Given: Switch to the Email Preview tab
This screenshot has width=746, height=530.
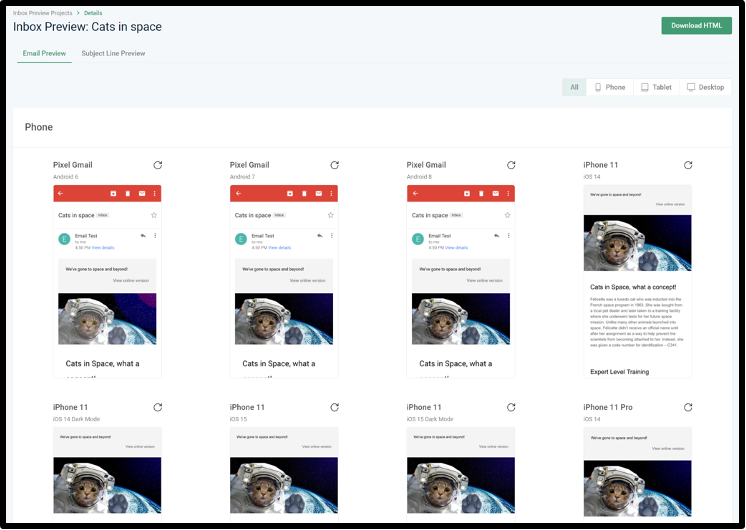Looking at the screenshot, I should pyautogui.click(x=44, y=53).
